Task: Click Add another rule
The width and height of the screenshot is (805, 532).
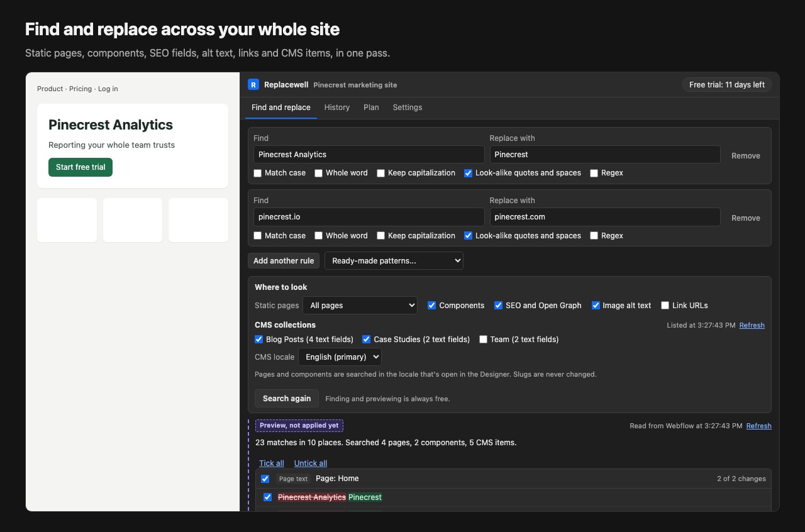Action: [x=284, y=261]
